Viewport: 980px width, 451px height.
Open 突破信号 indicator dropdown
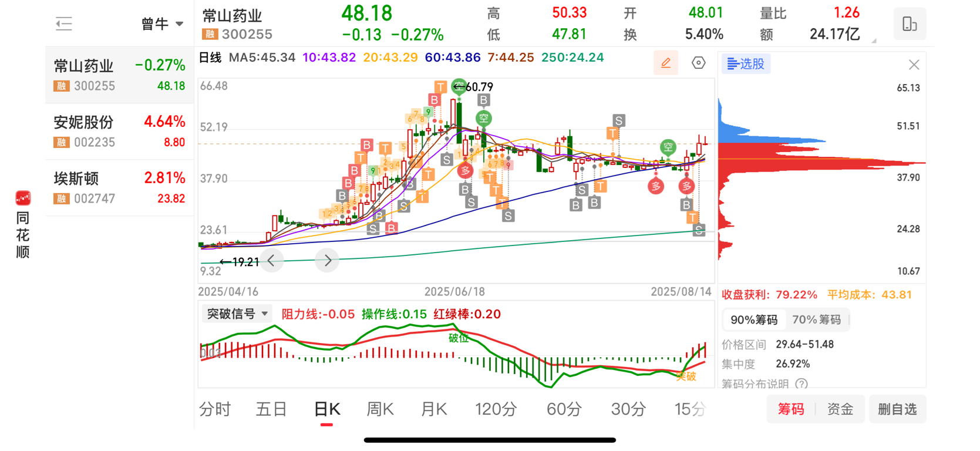click(x=237, y=314)
